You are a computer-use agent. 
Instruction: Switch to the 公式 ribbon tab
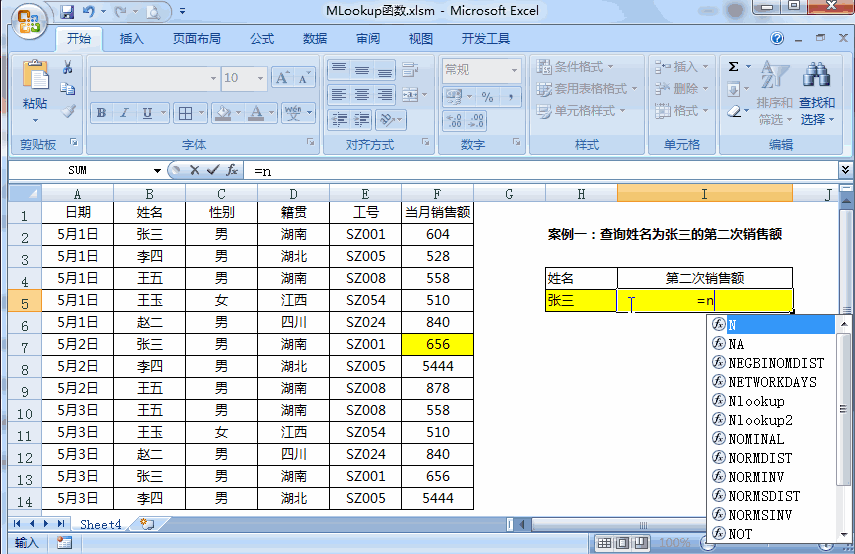point(262,38)
